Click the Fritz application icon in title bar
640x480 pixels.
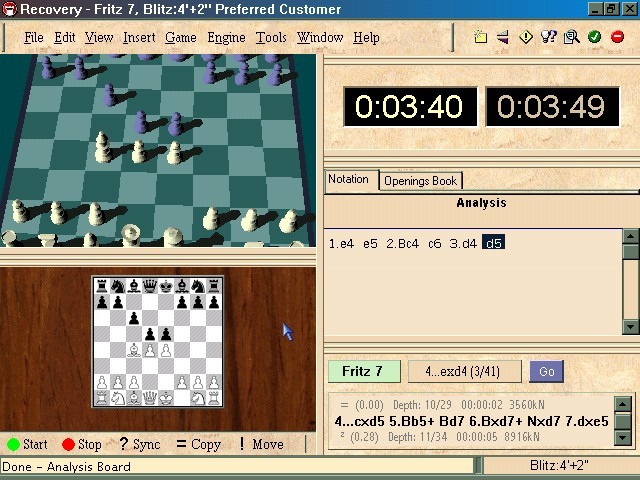pos(9,9)
